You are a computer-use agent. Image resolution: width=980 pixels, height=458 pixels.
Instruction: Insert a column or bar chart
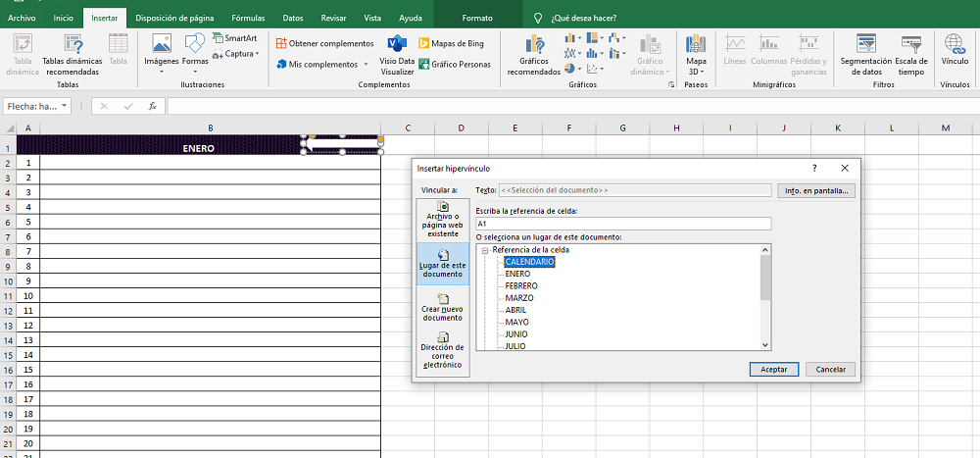coord(572,38)
